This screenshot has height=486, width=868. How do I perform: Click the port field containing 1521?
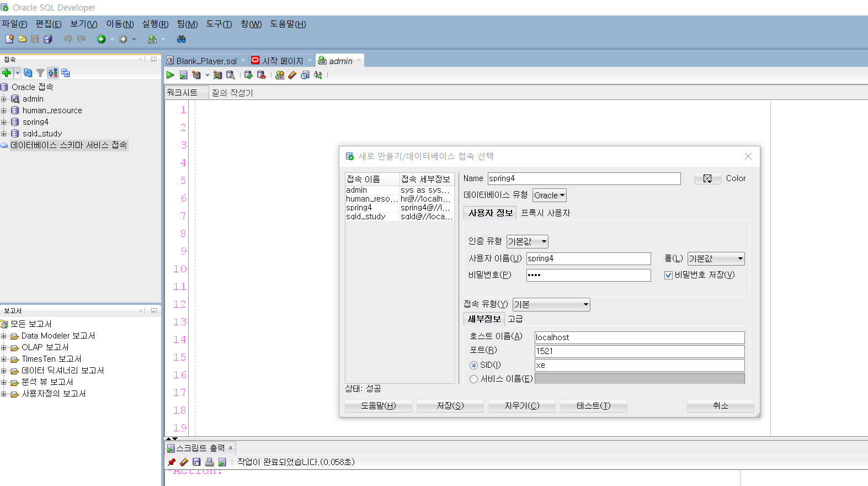coord(640,351)
